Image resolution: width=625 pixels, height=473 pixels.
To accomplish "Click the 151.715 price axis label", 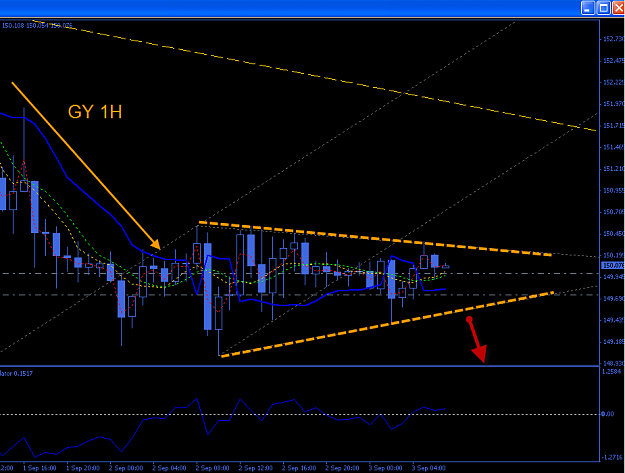I will (x=613, y=126).
